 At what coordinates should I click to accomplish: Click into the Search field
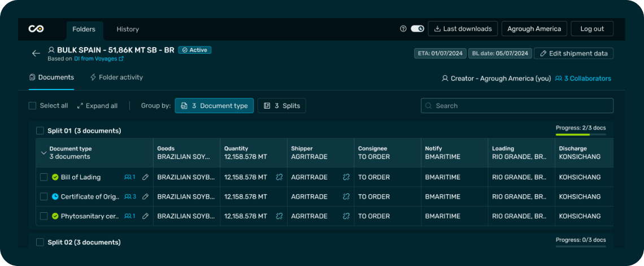point(517,106)
